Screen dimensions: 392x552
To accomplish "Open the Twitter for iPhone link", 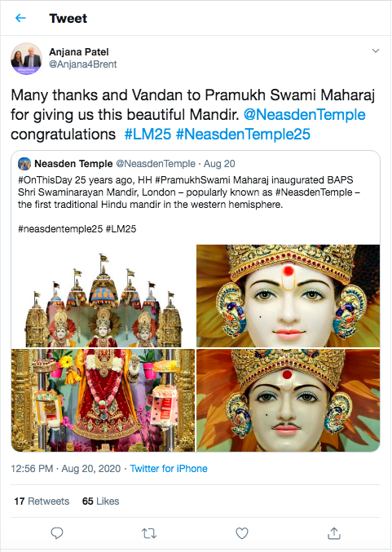I will (169, 469).
